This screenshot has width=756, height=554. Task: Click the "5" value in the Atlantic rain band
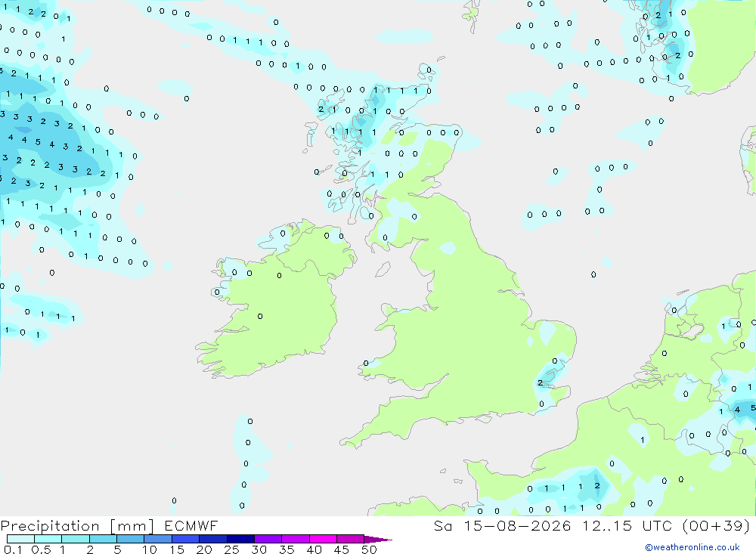pos(38,142)
